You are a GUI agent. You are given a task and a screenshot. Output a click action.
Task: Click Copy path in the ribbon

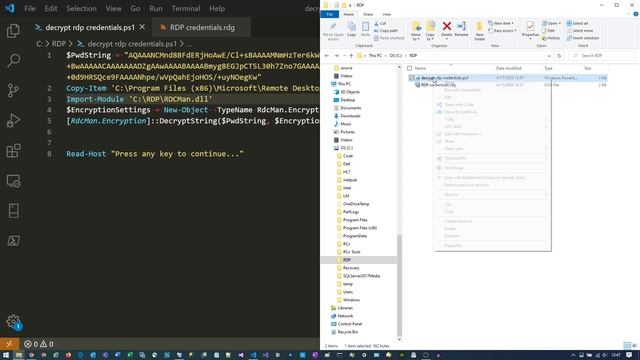coord(386,31)
